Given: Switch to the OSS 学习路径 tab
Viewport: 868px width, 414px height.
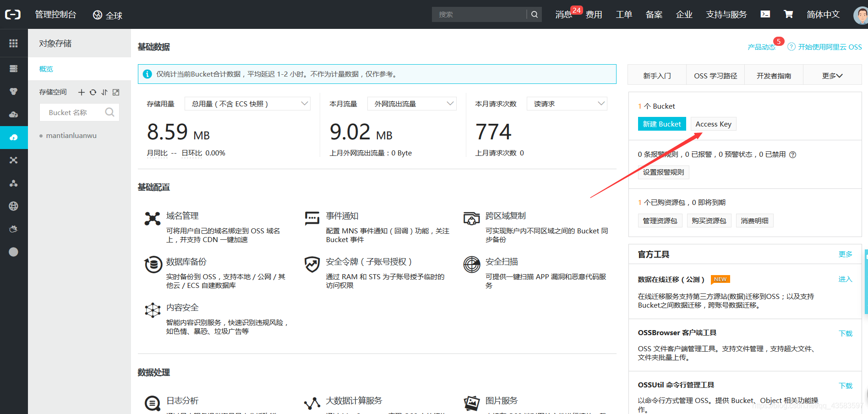Looking at the screenshot, I should pyautogui.click(x=715, y=76).
